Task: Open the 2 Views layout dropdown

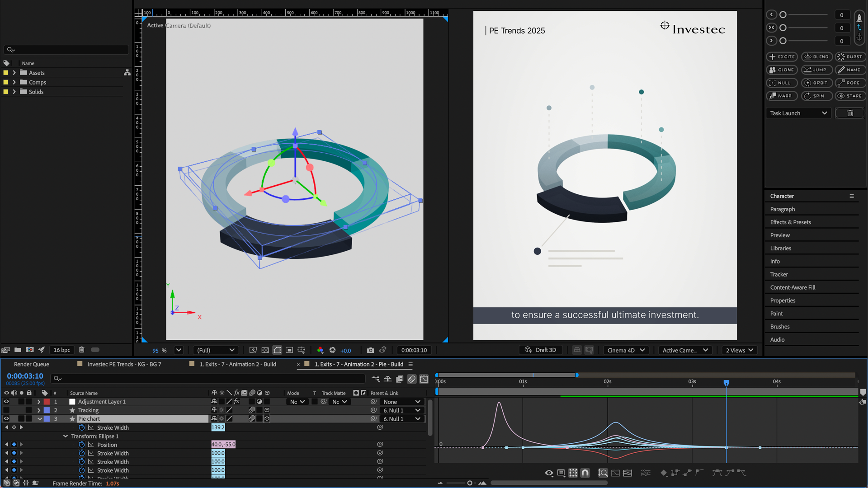Action: (740, 350)
